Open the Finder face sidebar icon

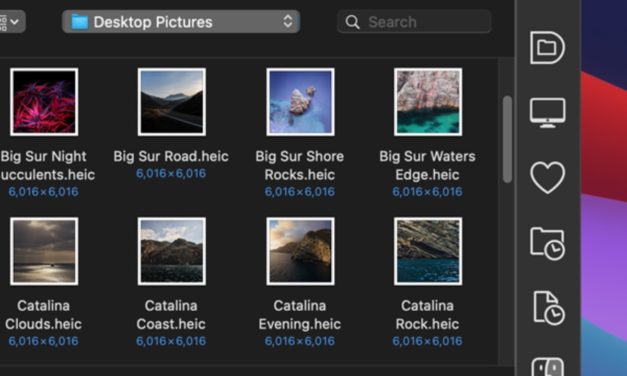(547, 367)
